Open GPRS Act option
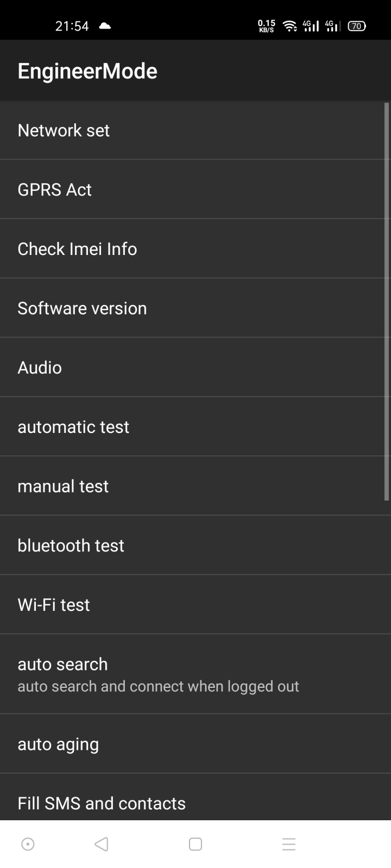 pos(195,189)
